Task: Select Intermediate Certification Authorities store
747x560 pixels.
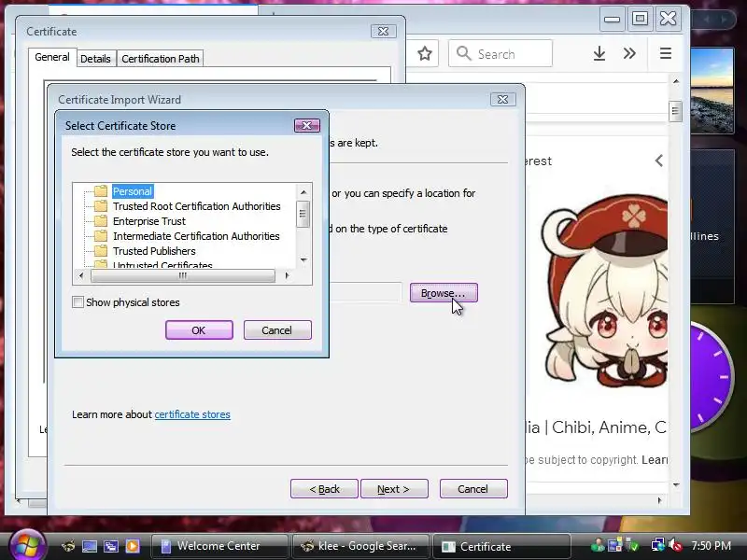Action: point(196,236)
